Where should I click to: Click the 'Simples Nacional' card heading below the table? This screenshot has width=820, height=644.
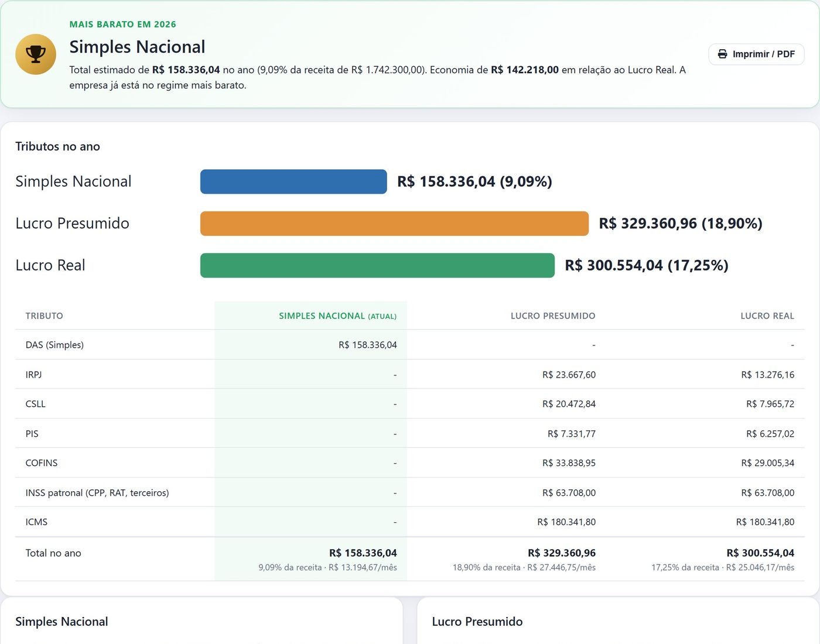[x=61, y=622]
